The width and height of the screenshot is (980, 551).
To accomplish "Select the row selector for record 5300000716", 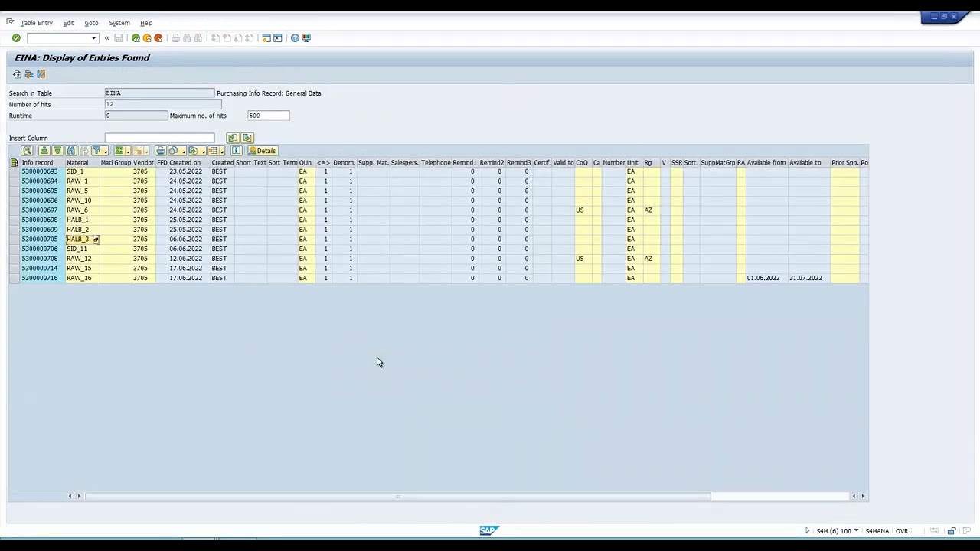I will click(14, 278).
